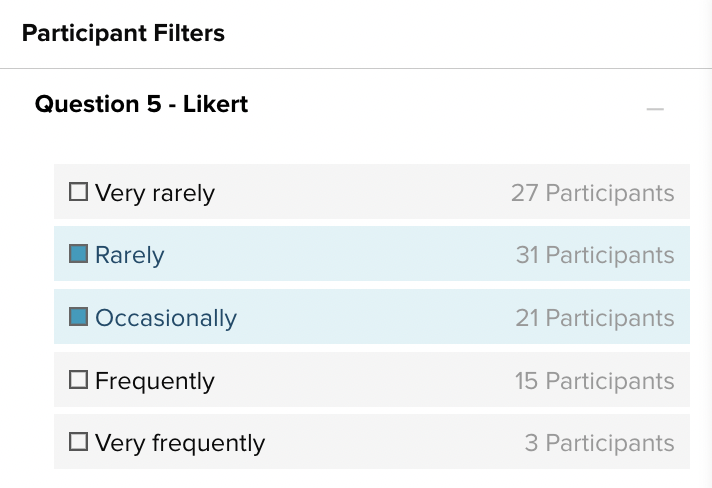Collapse the Question 5 section with minus icon
This screenshot has width=712, height=488.
click(x=655, y=108)
